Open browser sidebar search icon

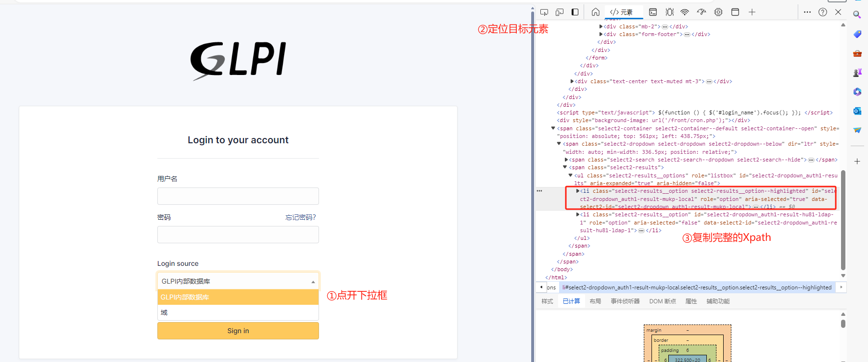[x=857, y=15]
